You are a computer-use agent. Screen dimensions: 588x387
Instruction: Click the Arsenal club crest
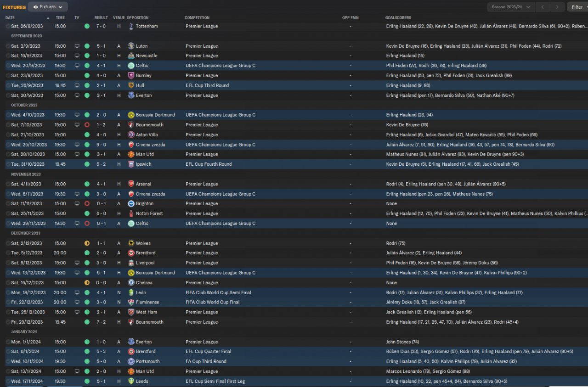(131, 184)
